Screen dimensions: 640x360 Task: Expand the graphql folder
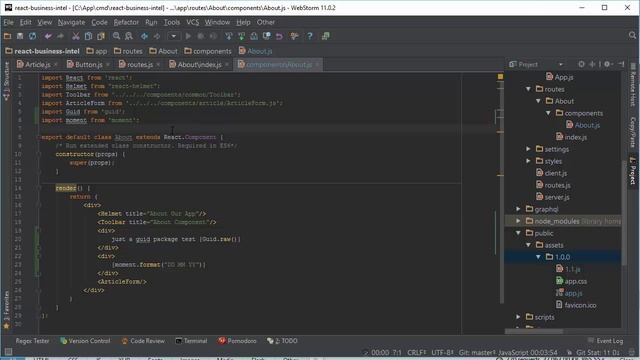pyautogui.click(x=518, y=209)
